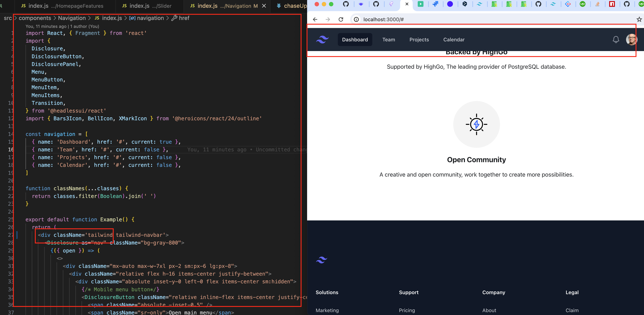Click the 'const navigation' declaration line
This screenshot has width=644, height=315.
(57, 134)
